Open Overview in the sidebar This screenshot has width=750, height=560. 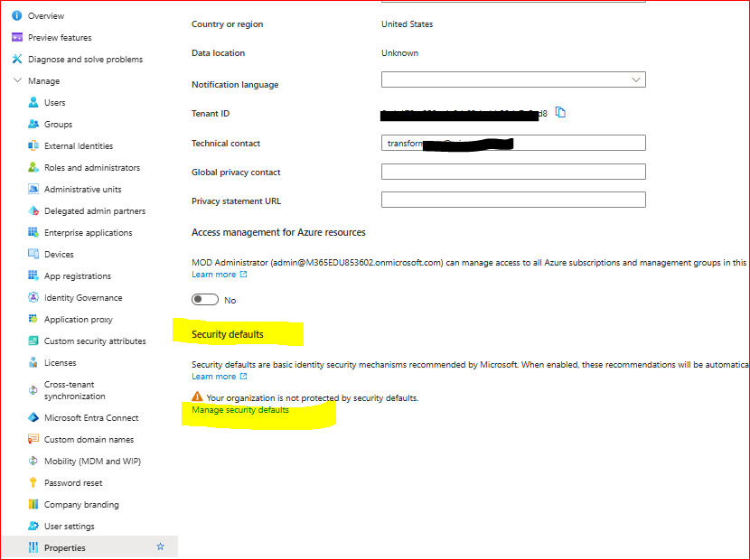click(x=46, y=15)
